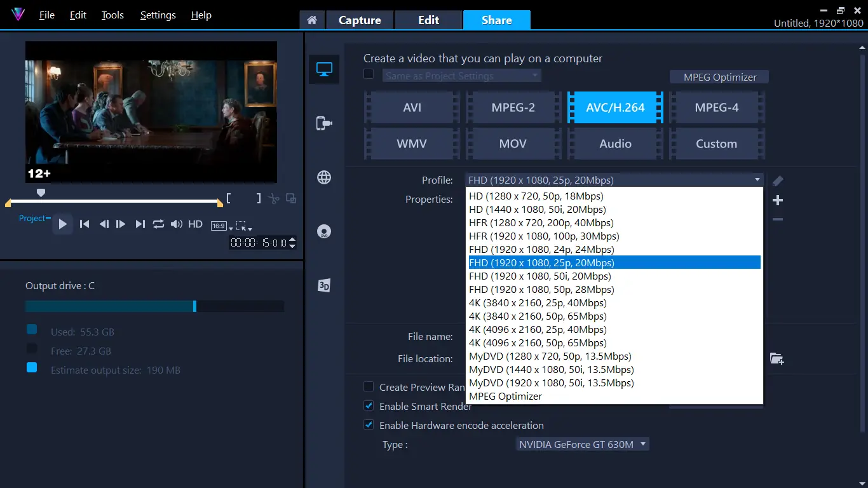Select the mobile Device share icon

pos(324,123)
